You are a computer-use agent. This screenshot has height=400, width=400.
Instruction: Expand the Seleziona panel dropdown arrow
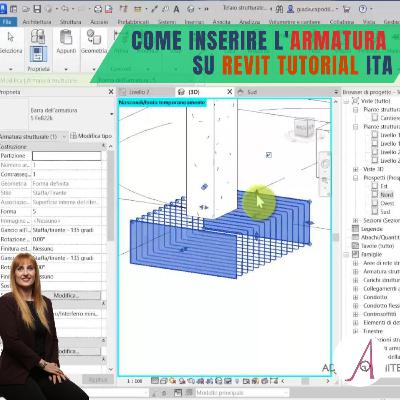[11, 69]
